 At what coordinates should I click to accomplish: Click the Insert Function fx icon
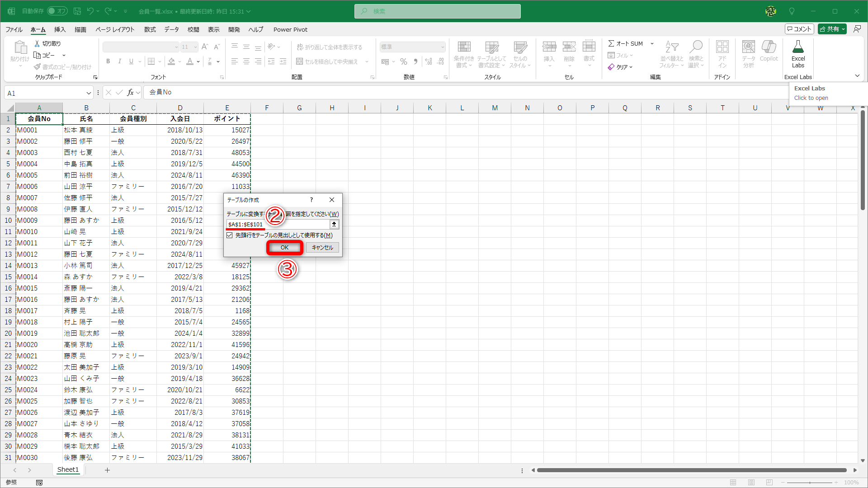pos(130,93)
